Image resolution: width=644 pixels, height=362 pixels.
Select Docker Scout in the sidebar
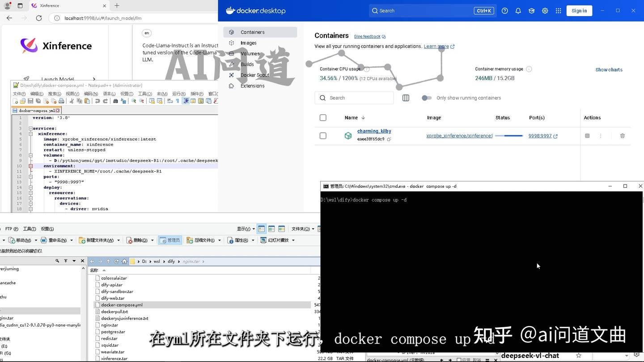(x=255, y=75)
